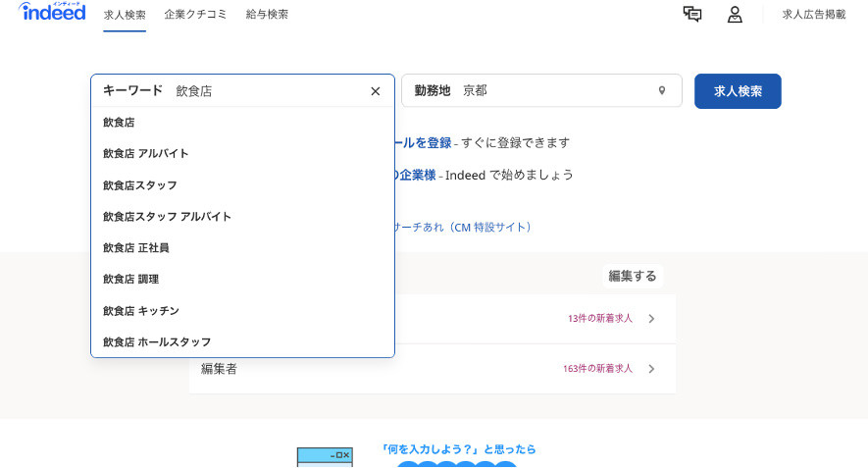Expand the 編集者 row chevron
The height and width of the screenshot is (468, 868).
click(651, 369)
